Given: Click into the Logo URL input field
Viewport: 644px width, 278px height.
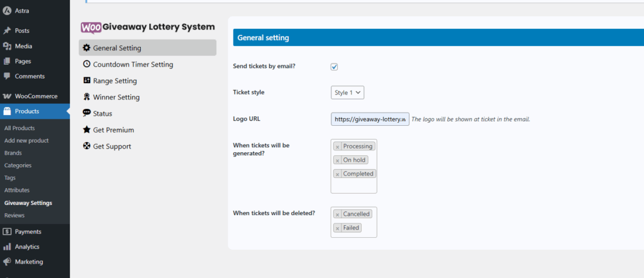Looking at the screenshot, I should (370, 119).
